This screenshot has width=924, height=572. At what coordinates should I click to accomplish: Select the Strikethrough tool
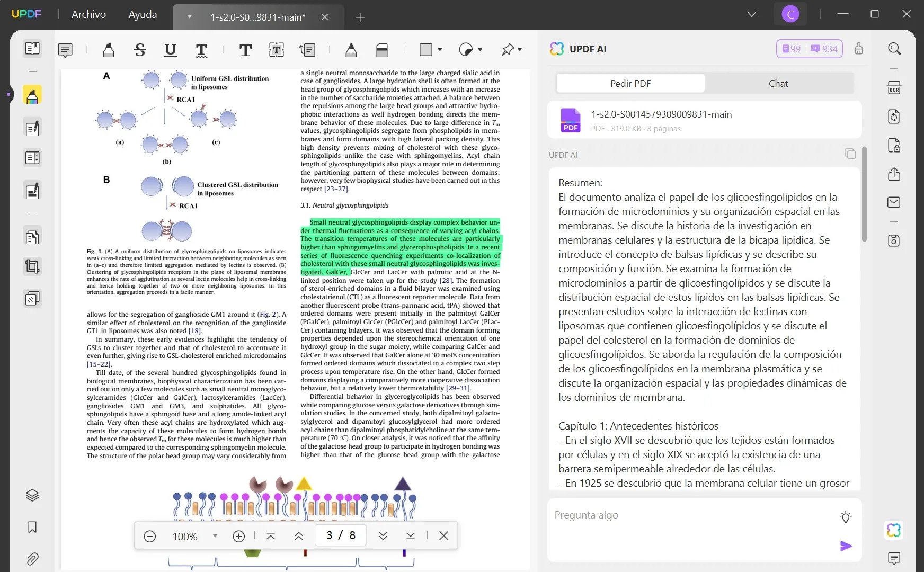tap(140, 50)
